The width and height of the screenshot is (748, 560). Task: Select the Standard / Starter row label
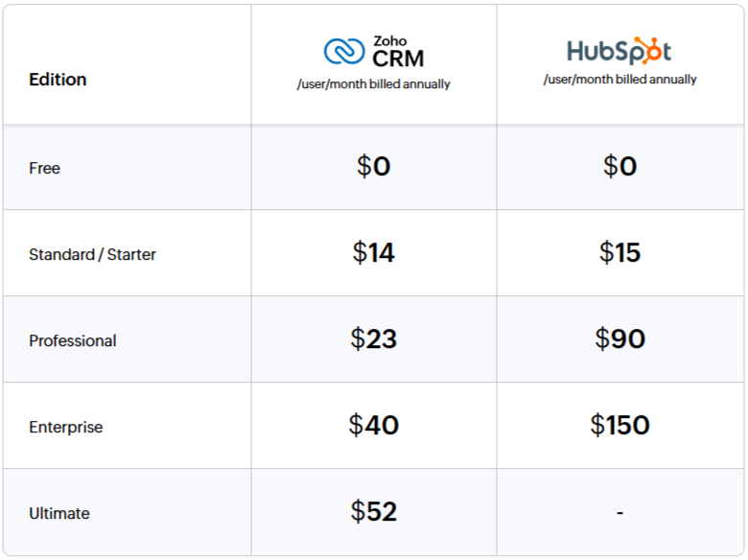(x=93, y=254)
